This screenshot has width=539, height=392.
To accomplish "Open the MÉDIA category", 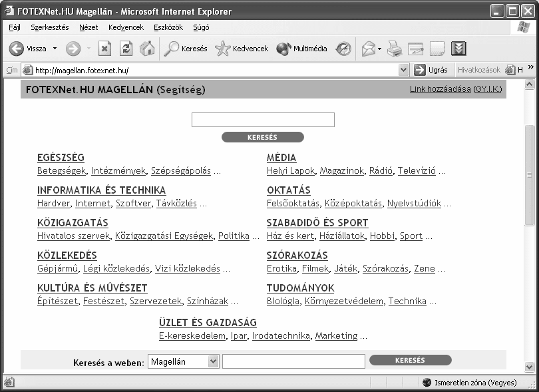I will tap(281, 158).
